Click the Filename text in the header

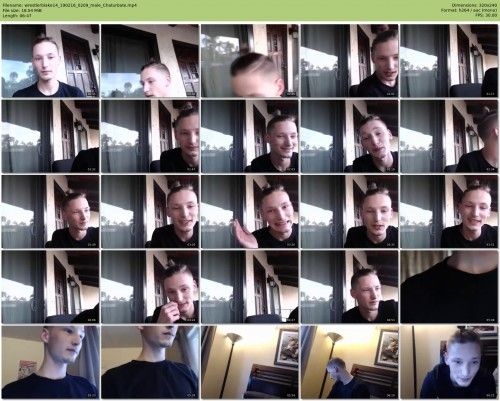click(x=69, y=5)
